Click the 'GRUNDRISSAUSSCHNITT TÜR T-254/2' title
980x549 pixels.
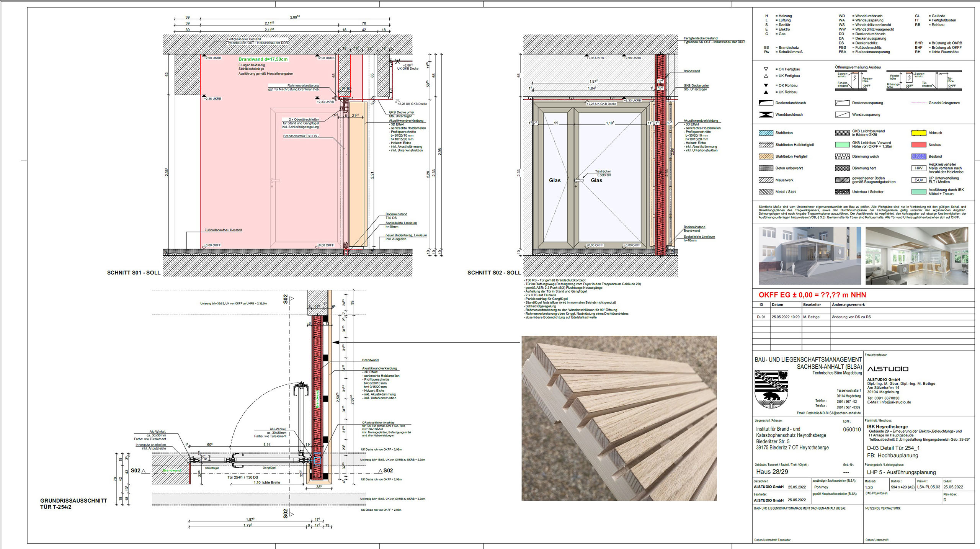point(73,504)
